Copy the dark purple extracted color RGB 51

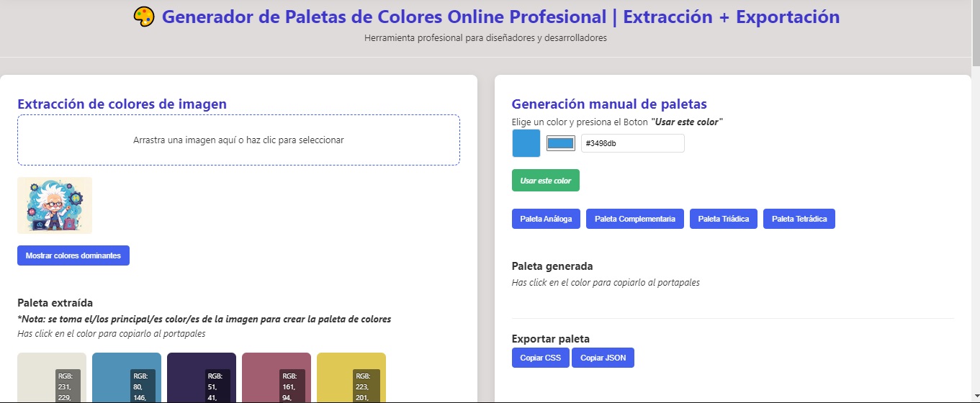click(202, 377)
